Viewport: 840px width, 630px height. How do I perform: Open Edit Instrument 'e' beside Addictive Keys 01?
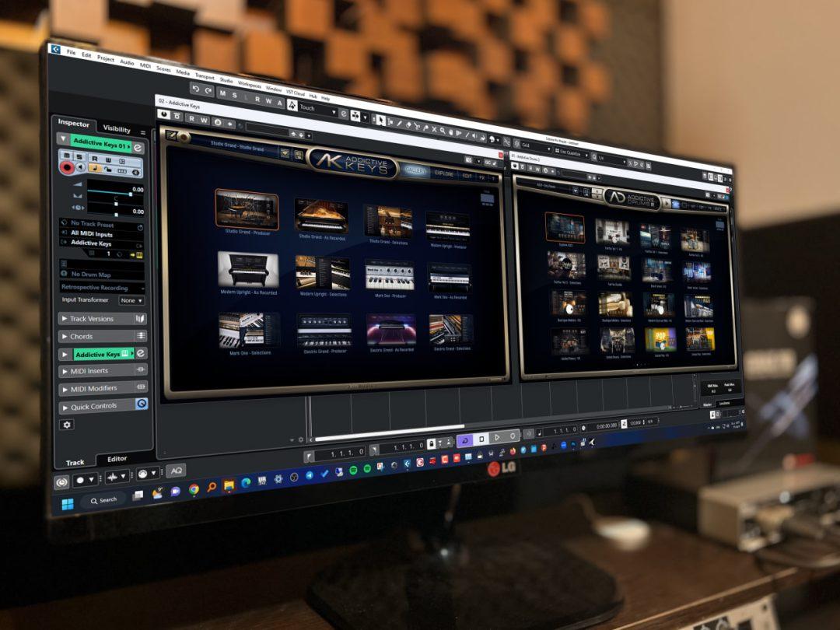[x=138, y=148]
